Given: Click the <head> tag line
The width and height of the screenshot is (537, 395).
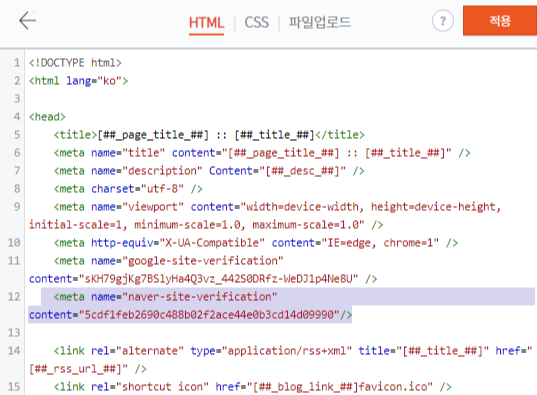Looking at the screenshot, I should (47, 117).
